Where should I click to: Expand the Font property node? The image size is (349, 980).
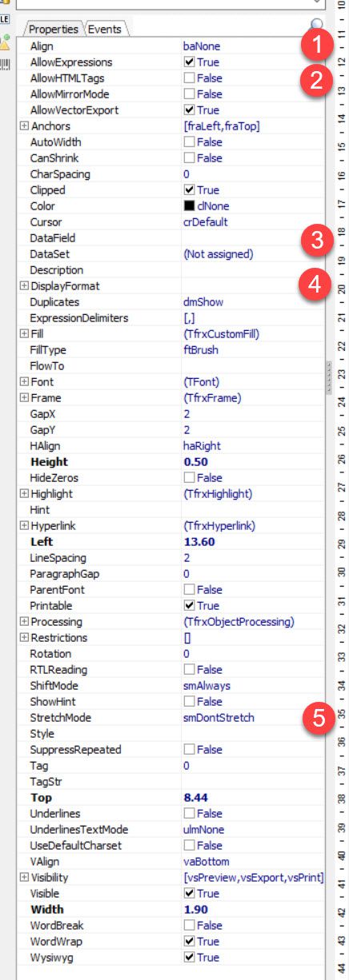pyautogui.click(x=24, y=382)
